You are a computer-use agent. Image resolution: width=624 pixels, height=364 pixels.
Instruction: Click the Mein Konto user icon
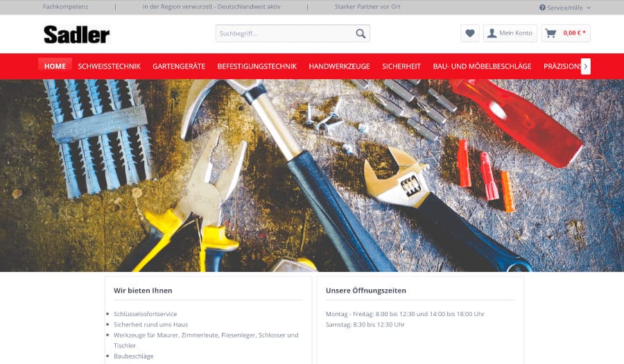[x=492, y=33]
